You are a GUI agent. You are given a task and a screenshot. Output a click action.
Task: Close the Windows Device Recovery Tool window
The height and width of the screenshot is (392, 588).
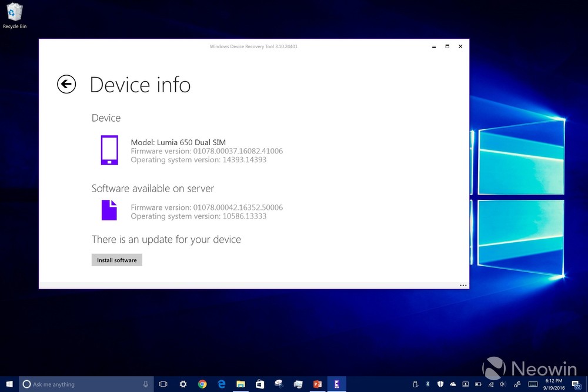[x=460, y=46]
